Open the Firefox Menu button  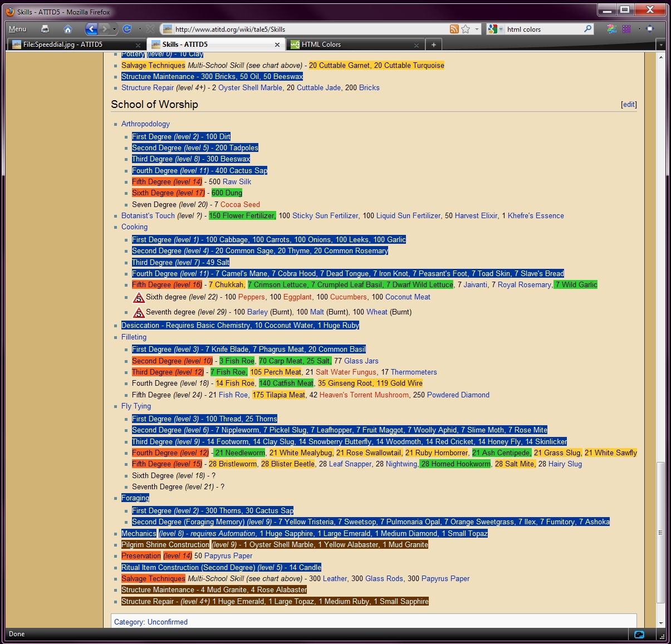pos(18,29)
